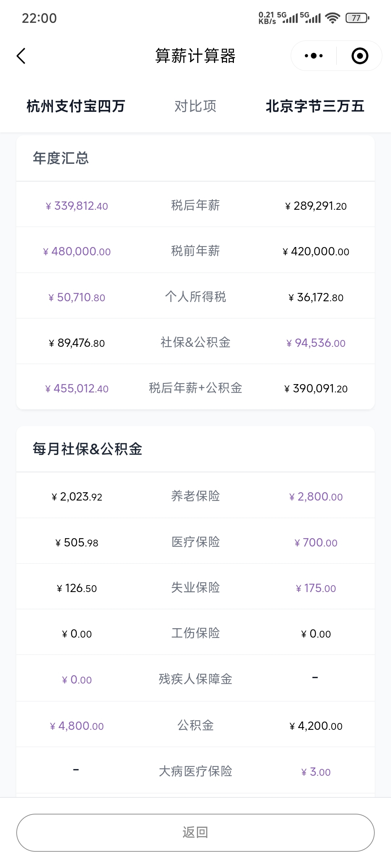This screenshot has width=391, height=868.
Task: Select the 杭州支付宝四万 column header
Action: tap(76, 106)
